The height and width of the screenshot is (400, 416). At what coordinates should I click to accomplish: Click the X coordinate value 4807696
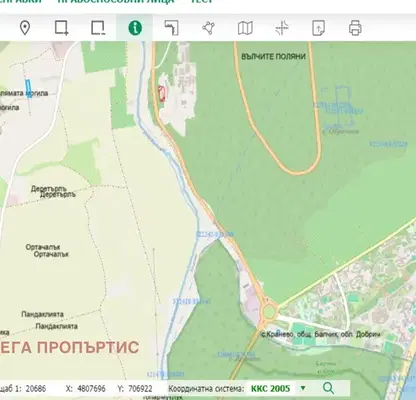tap(91, 389)
